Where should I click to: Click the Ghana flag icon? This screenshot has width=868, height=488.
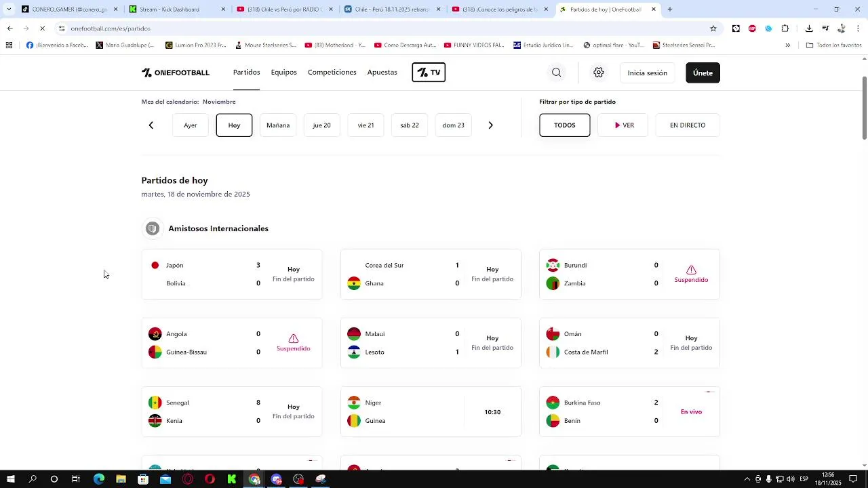[x=354, y=283]
